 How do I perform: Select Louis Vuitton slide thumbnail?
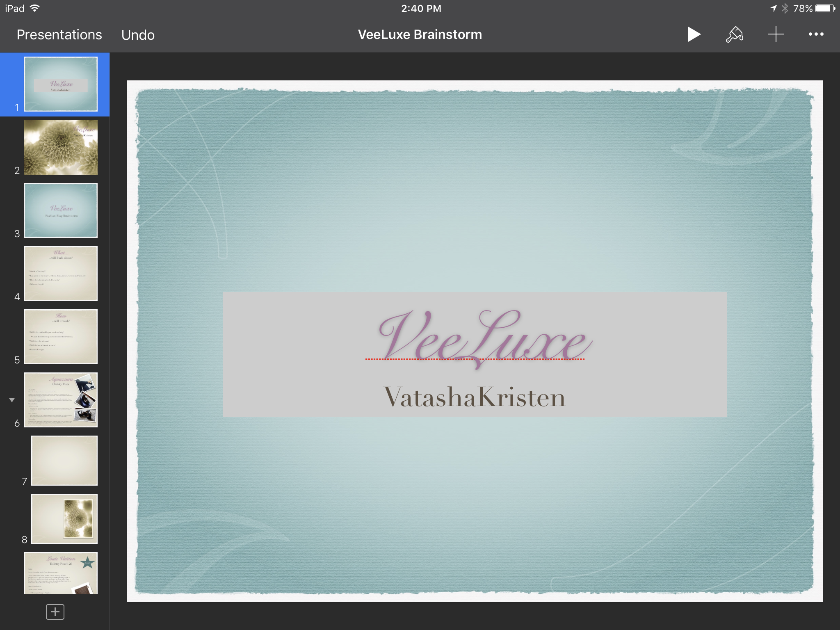coord(61,573)
